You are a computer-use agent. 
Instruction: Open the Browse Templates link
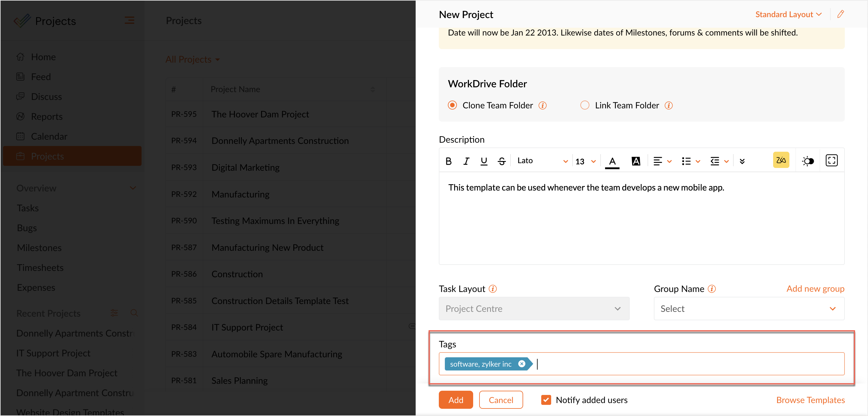pos(810,400)
